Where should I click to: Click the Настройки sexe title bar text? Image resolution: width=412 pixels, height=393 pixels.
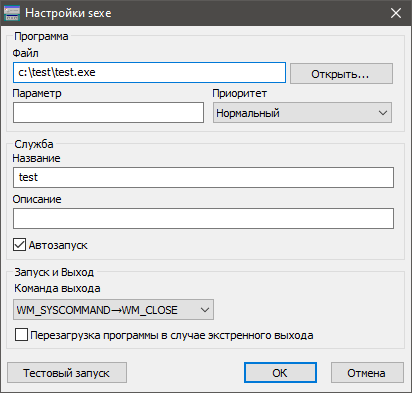[68, 13]
